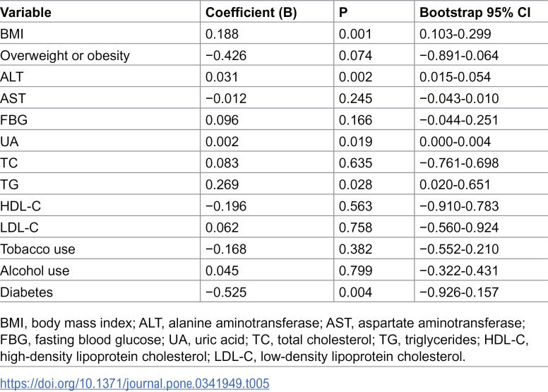The height and width of the screenshot is (392, 548).
Task: Click the Bootstrap 95% CI header
Action: coord(475,13)
